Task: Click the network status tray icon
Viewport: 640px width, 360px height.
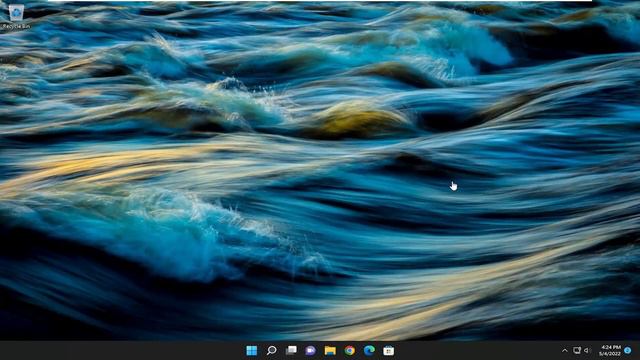Action: [577, 350]
